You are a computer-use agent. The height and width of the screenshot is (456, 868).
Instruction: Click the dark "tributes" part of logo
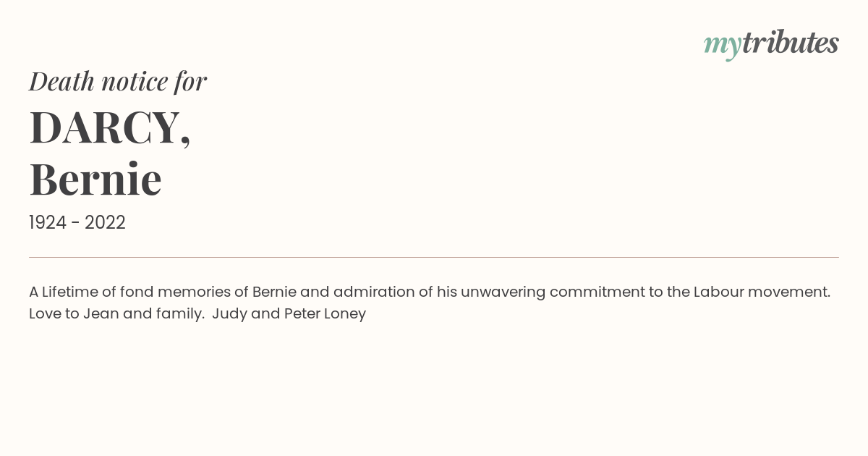coord(791,43)
